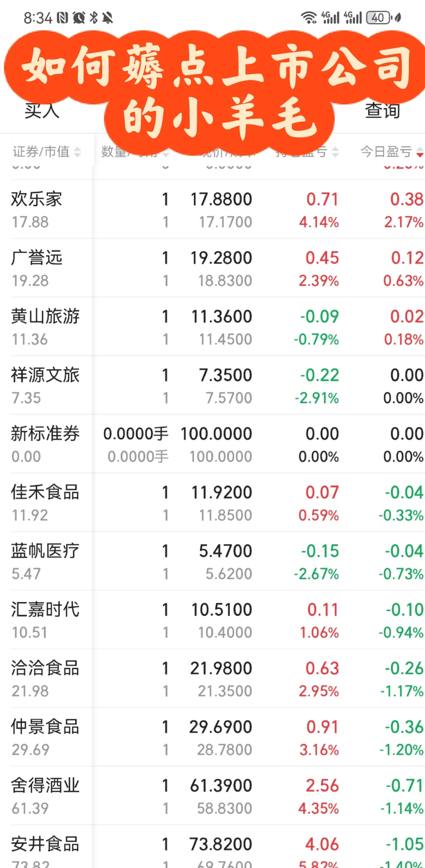Tap the 2.39% holding profit of 广誉远

pos(319,281)
